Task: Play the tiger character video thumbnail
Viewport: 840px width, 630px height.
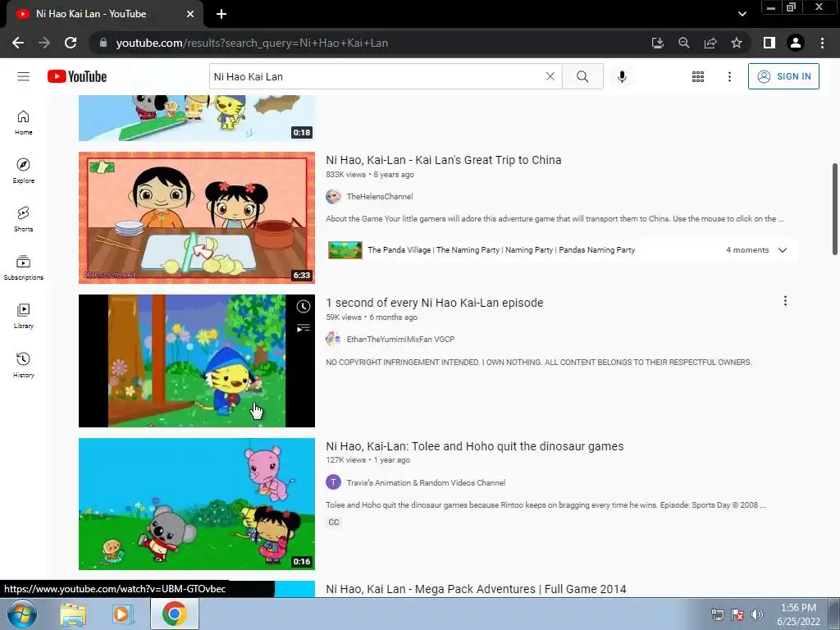Action: tap(197, 361)
